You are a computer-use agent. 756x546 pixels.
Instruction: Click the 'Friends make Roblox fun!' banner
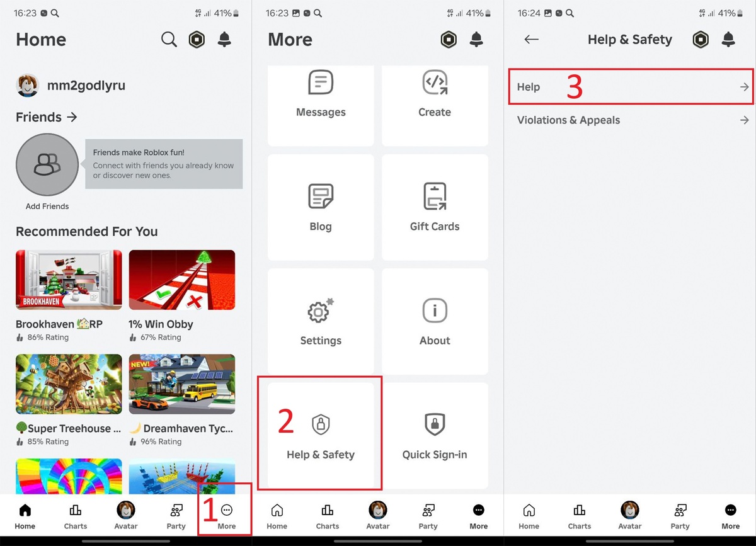pos(164,164)
